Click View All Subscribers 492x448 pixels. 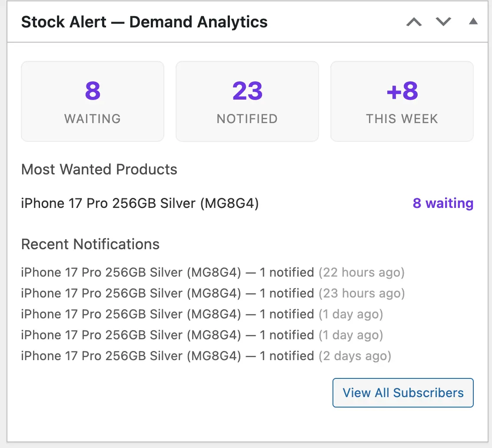pos(402,392)
